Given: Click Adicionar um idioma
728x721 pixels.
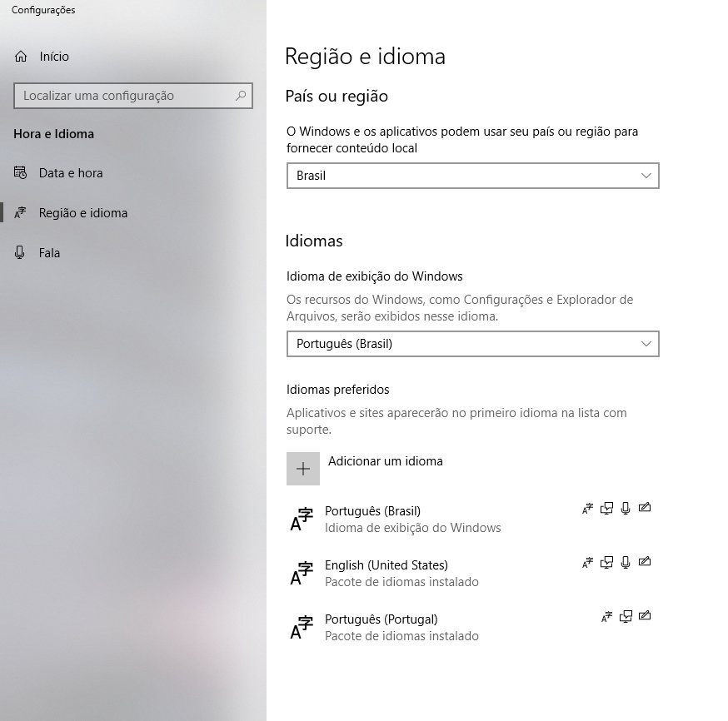Looking at the screenshot, I should pyautogui.click(x=385, y=461).
